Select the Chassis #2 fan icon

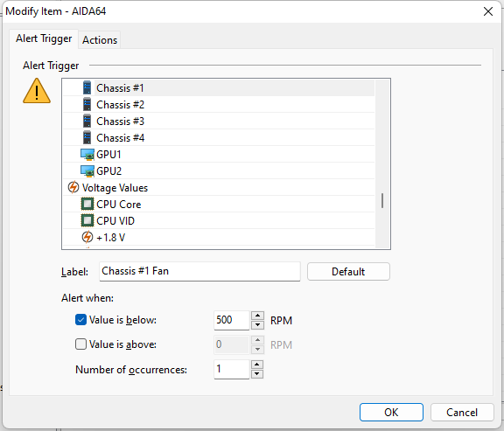coord(87,105)
